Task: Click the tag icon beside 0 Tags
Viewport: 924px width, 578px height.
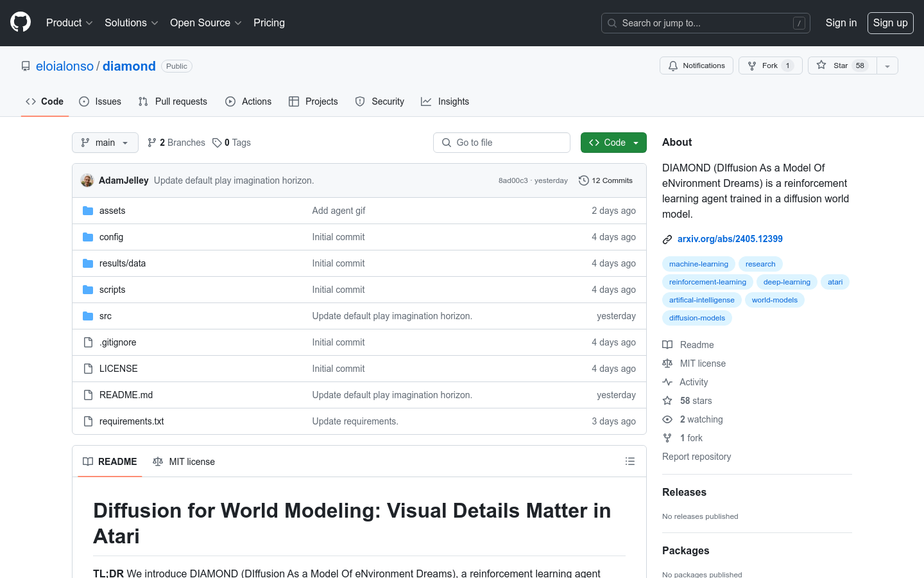Action: 217,143
